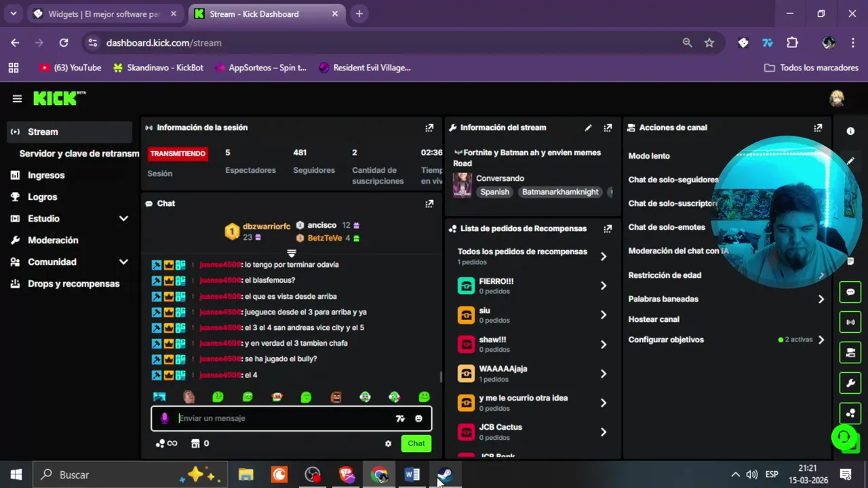868x488 pixels.
Task: Expand the Estudio sidebar section
Action: point(123,218)
